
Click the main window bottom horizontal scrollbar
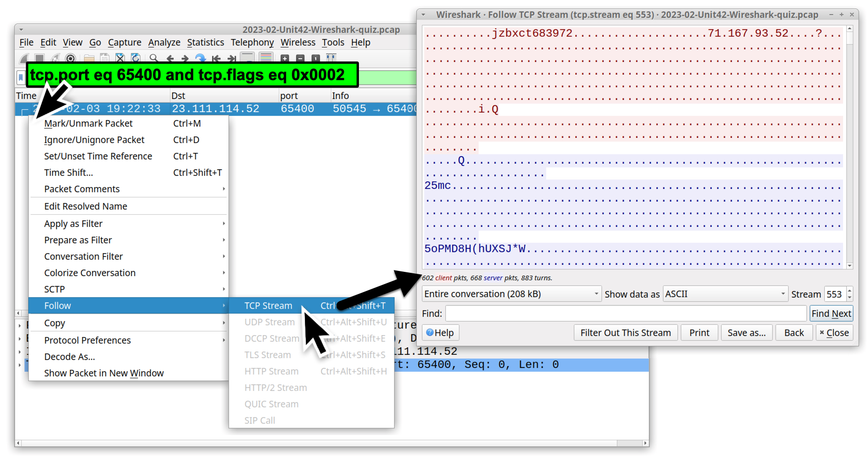point(332,443)
